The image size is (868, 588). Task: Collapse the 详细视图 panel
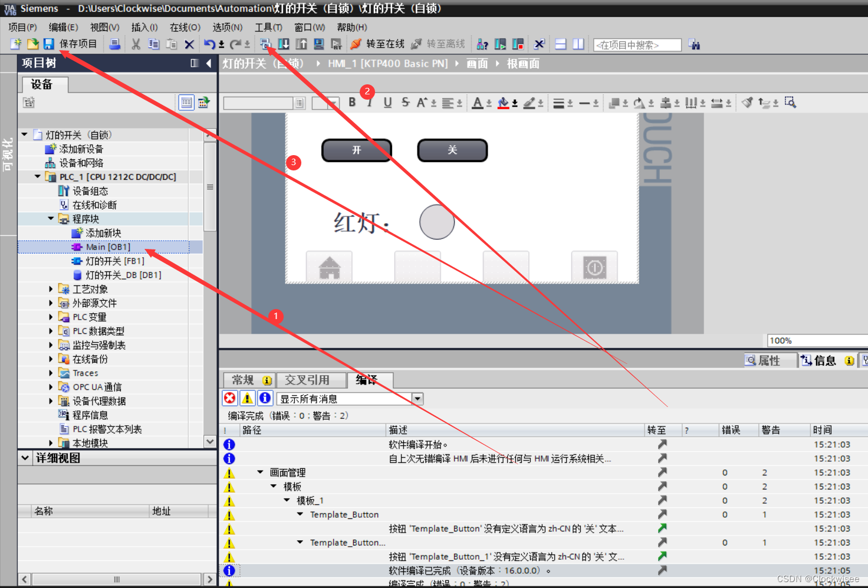pyautogui.click(x=25, y=458)
